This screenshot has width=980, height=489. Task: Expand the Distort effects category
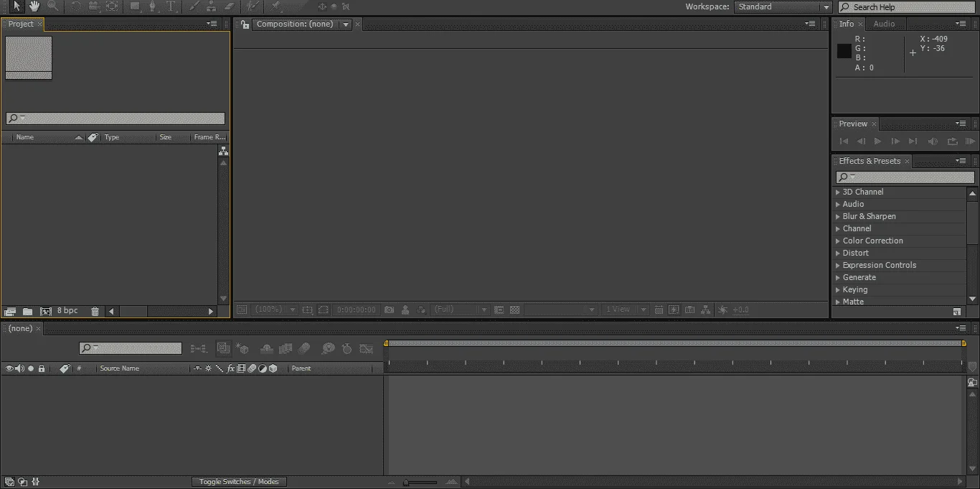(x=837, y=253)
